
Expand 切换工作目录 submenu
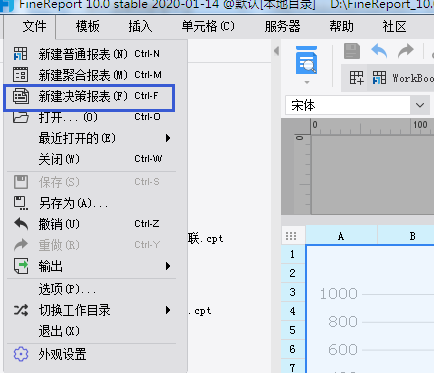pyautogui.click(x=91, y=310)
